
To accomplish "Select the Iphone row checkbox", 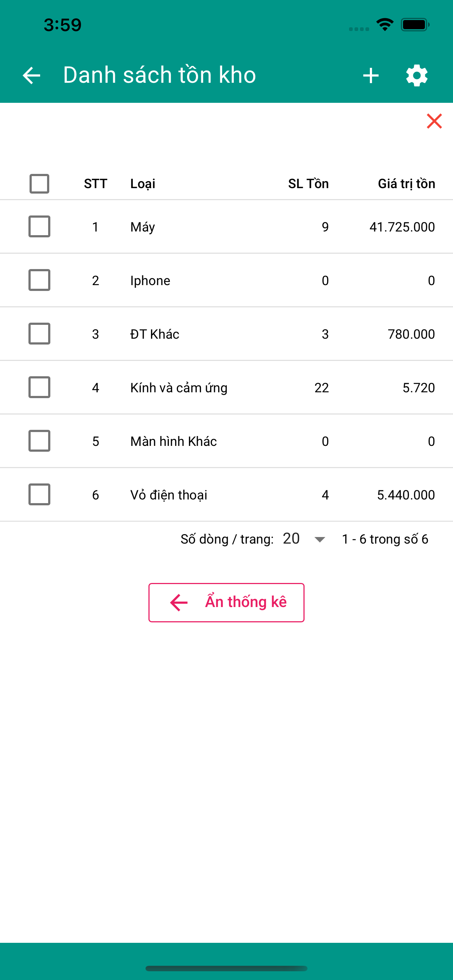I will 40,280.
